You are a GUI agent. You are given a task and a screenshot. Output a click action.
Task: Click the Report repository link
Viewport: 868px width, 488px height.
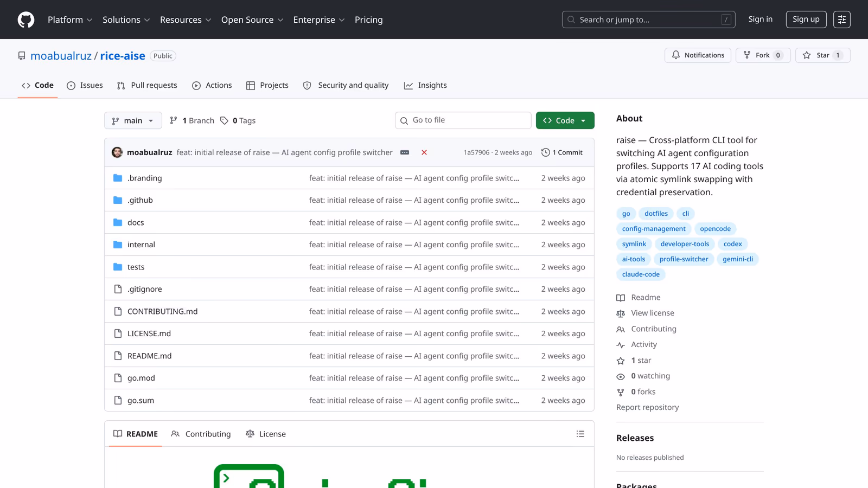[647, 407]
